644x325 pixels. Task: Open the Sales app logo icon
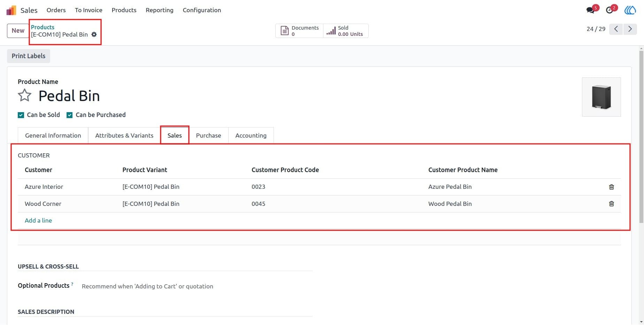click(11, 10)
